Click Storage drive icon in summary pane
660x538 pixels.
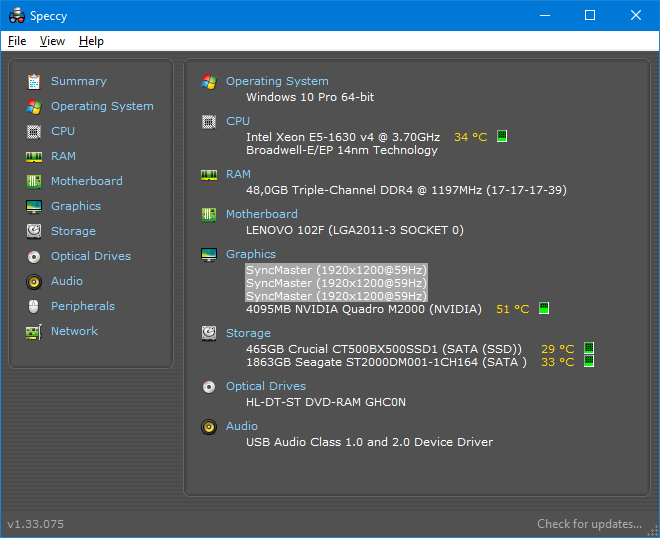[x=209, y=333]
